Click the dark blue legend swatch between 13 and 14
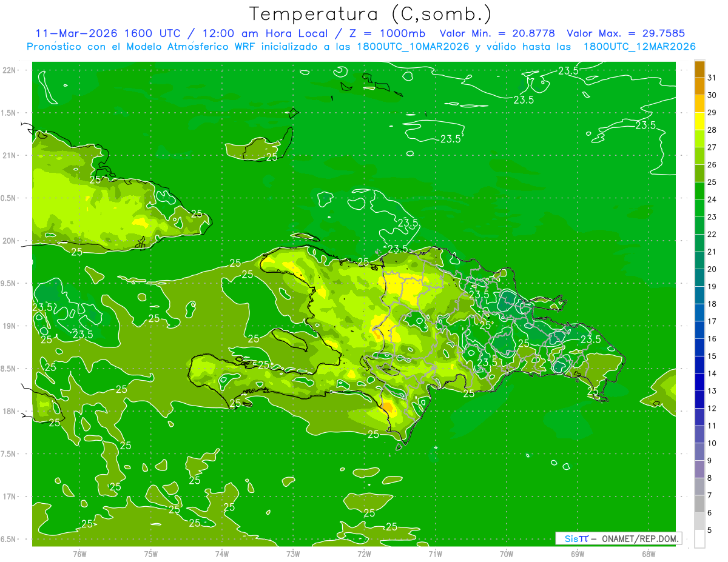 pyautogui.click(x=699, y=383)
